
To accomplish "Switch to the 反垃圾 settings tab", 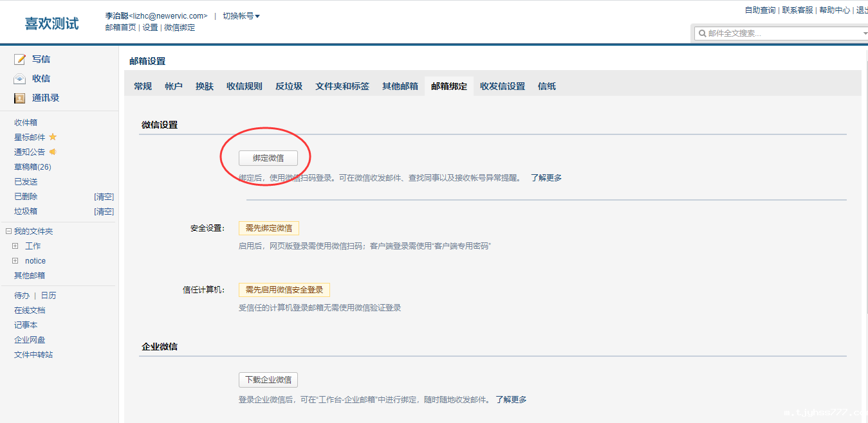I will [289, 86].
